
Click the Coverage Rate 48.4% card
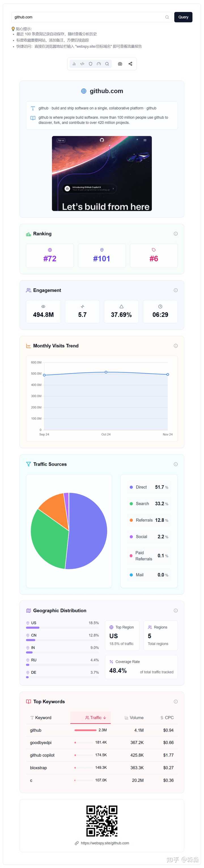(141, 668)
